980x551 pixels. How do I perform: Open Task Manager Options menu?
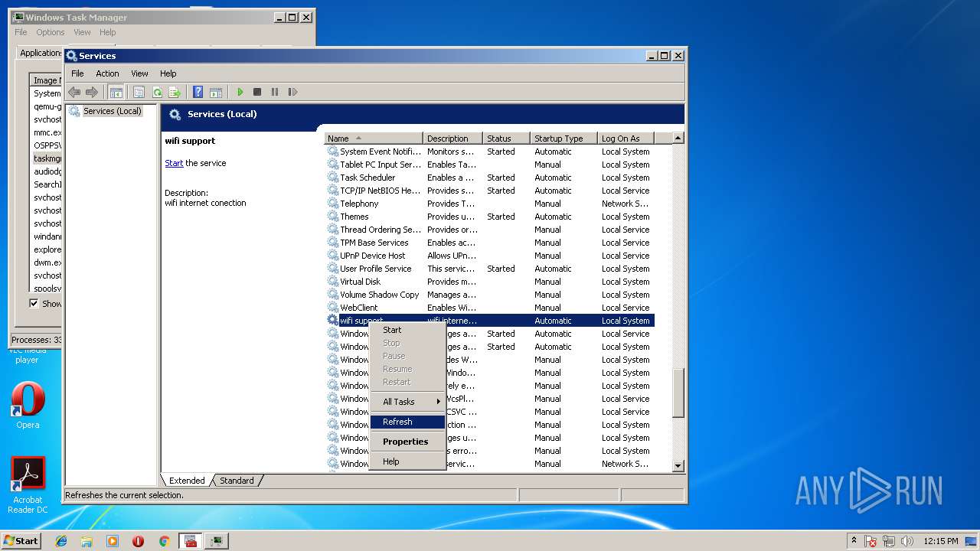pyautogui.click(x=50, y=32)
